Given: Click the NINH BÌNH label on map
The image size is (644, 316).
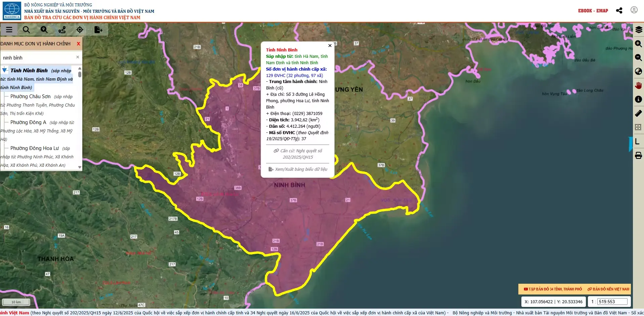Looking at the screenshot, I should pos(289,185).
